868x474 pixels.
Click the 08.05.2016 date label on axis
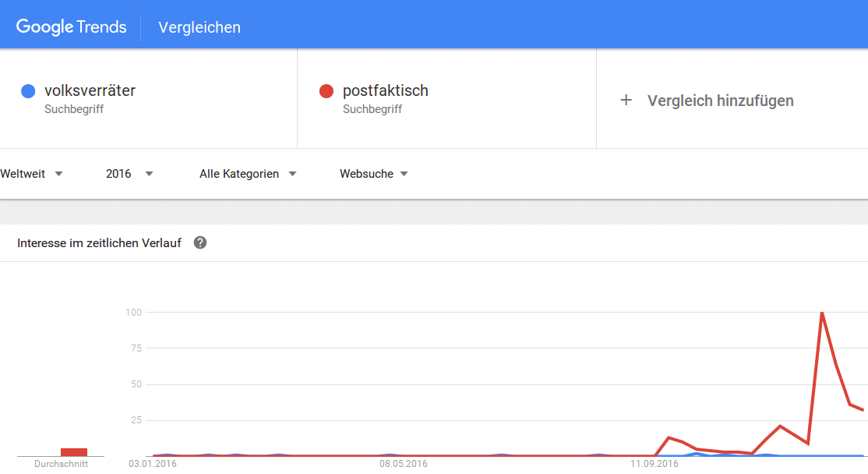[403, 464]
